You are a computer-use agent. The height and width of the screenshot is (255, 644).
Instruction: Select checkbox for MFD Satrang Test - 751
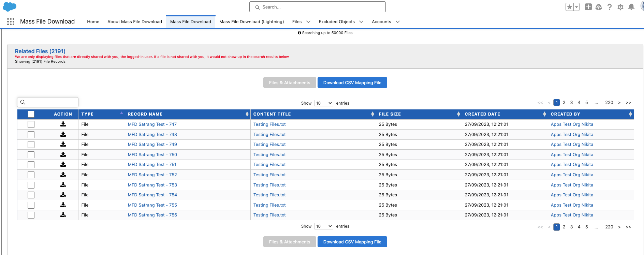point(31,165)
